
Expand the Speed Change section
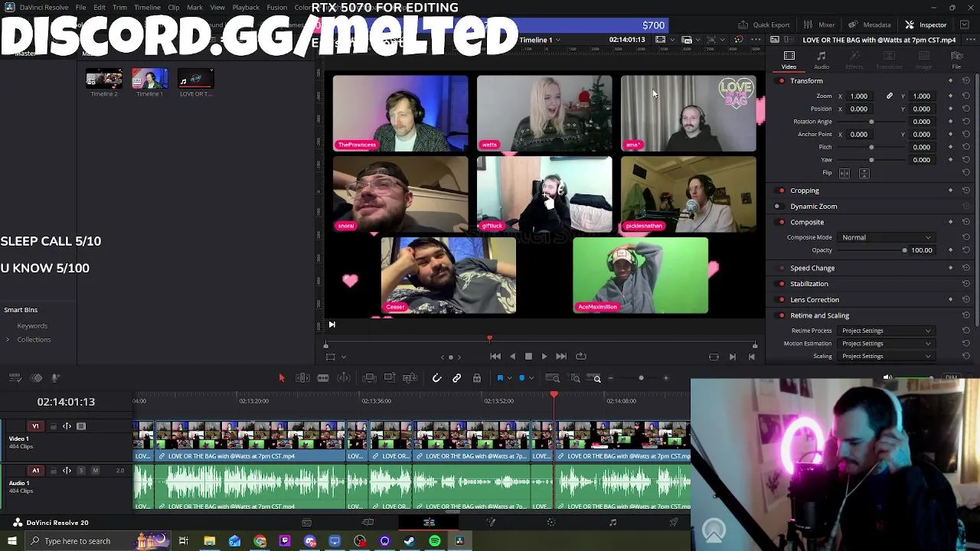(812, 269)
